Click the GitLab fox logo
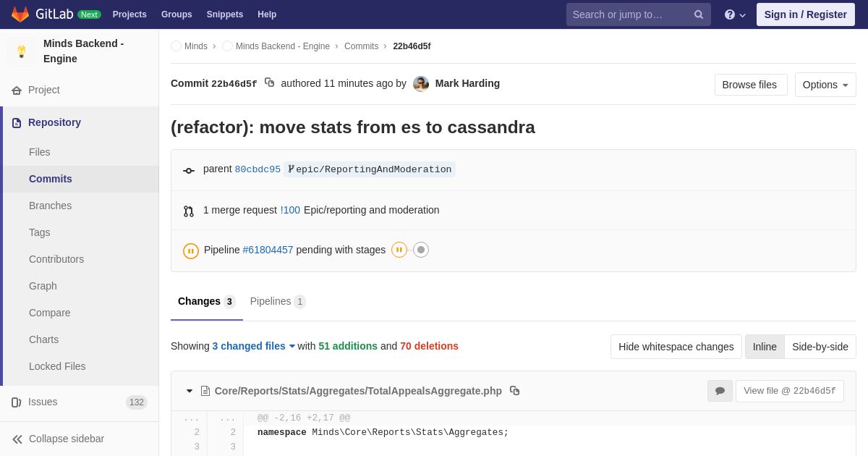Screen dimensions: 868x456 (x=20, y=14)
